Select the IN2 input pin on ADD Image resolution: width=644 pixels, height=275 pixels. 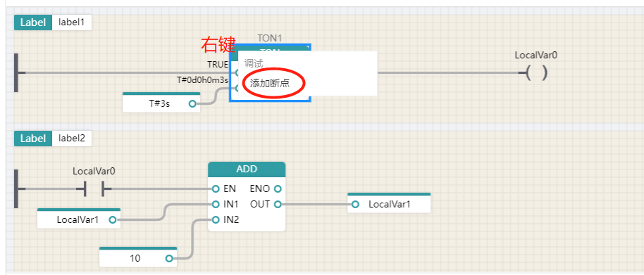click(x=216, y=219)
